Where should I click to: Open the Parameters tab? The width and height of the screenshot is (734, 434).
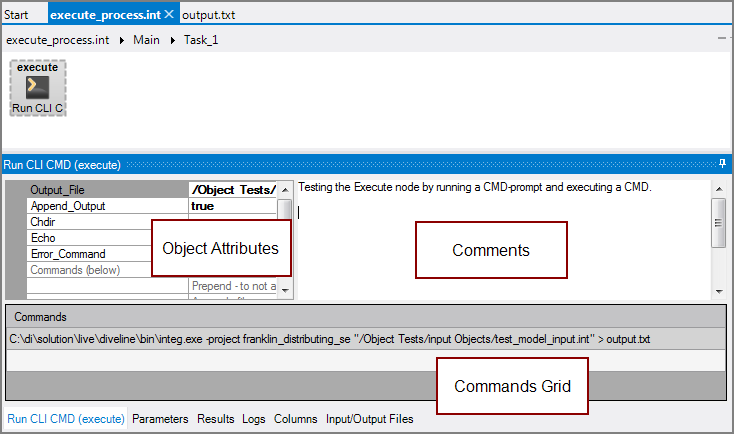pos(160,419)
